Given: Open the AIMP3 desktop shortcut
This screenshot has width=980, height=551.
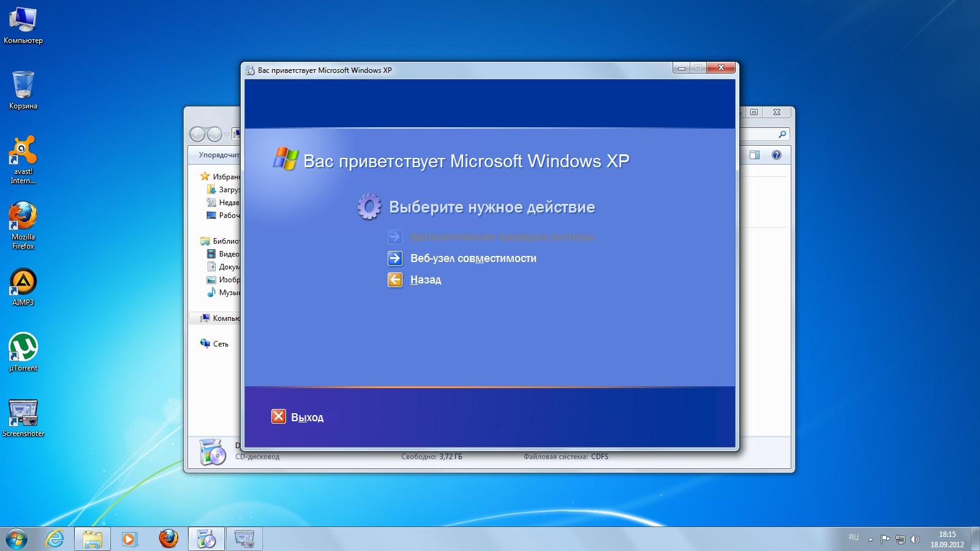Looking at the screenshot, I should tap(23, 287).
